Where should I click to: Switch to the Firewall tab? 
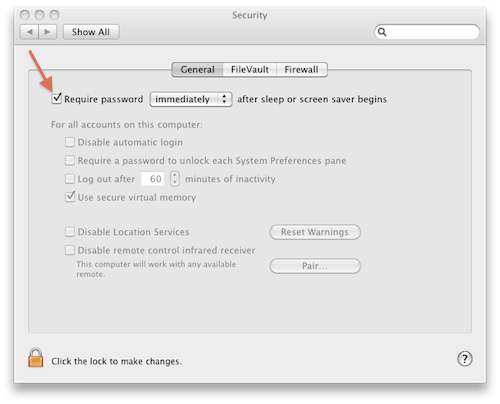(302, 69)
